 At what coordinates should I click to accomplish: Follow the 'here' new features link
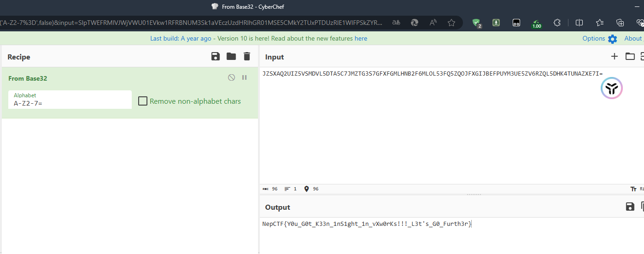coord(361,38)
